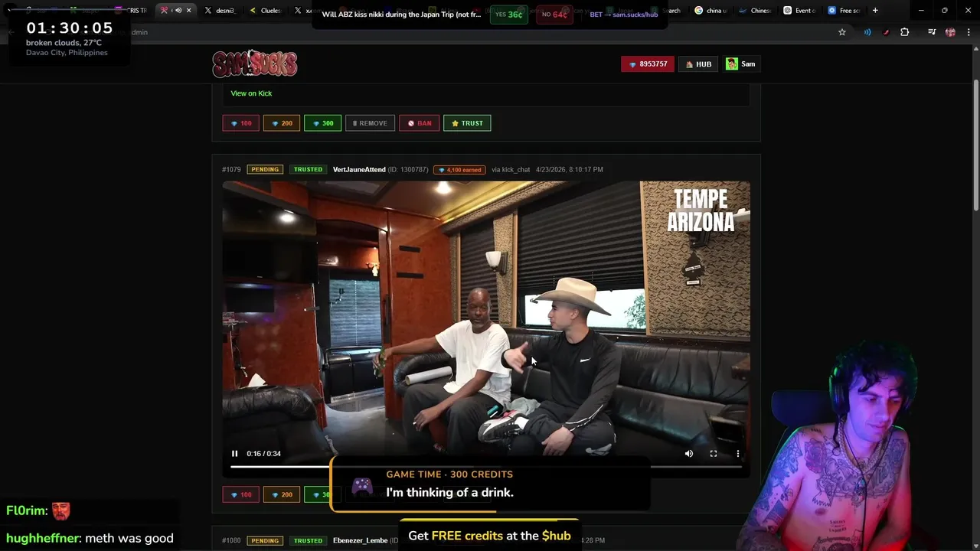980x551 pixels.
Task: Close the active sam.sucks tab
Action: [x=188, y=11]
